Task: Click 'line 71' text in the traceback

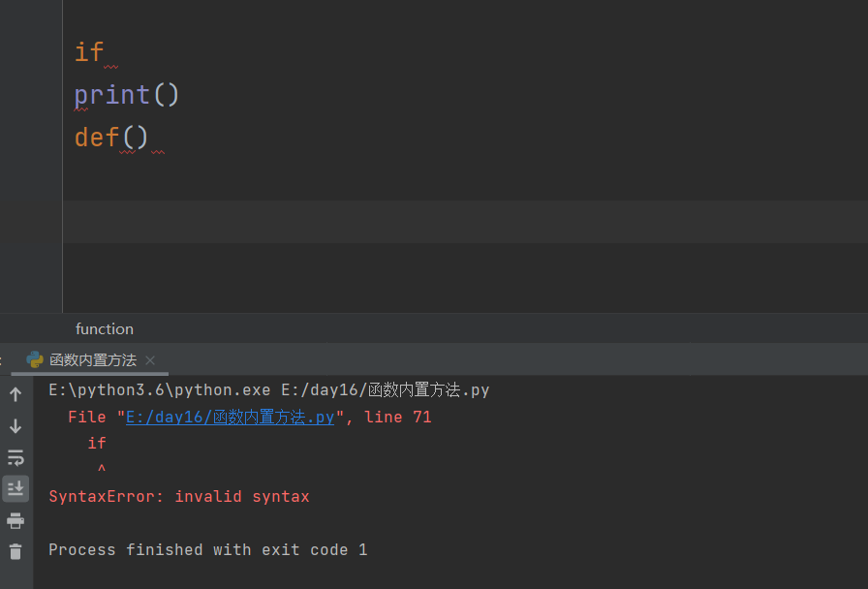Action: coord(397,417)
